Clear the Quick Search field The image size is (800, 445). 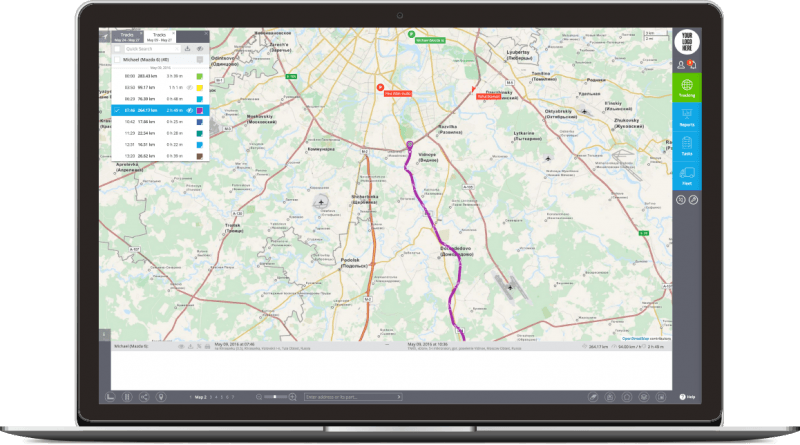point(177,49)
